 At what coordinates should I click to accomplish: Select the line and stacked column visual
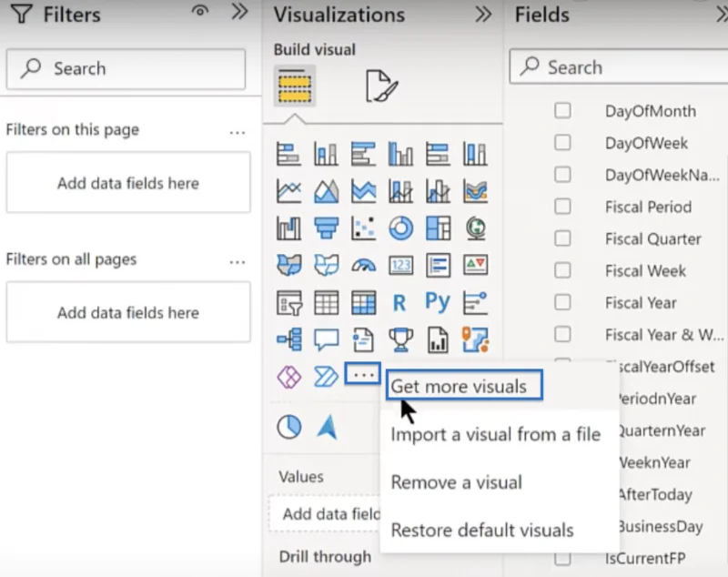click(x=400, y=191)
